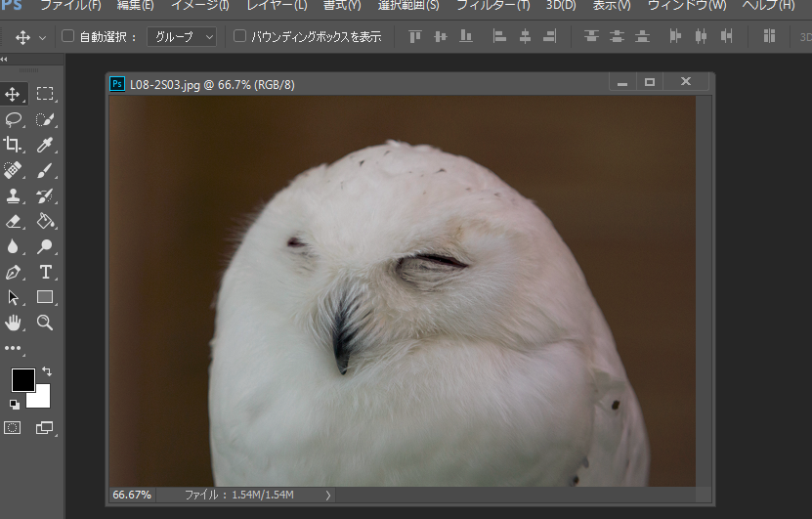Check バウンディングボックスを表示 option
812x519 pixels.
click(x=240, y=37)
